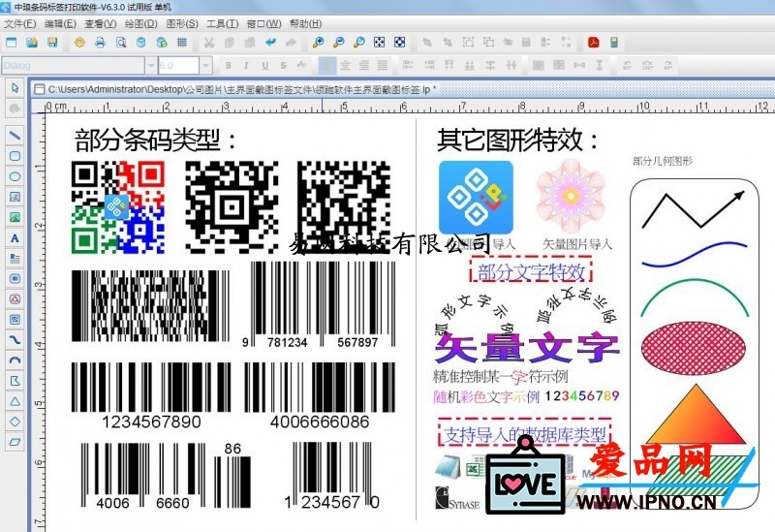Image resolution: width=775 pixels, height=532 pixels.
Task: Select the Barcode drawing tool
Action: point(15,278)
